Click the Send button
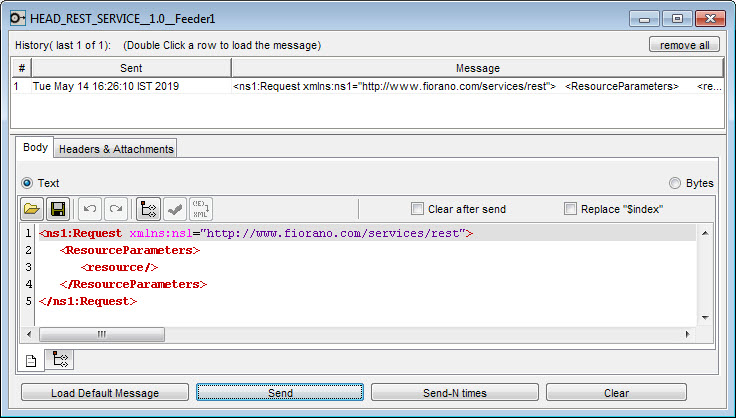Image resolution: width=736 pixels, height=418 pixels. coord(280,393)
